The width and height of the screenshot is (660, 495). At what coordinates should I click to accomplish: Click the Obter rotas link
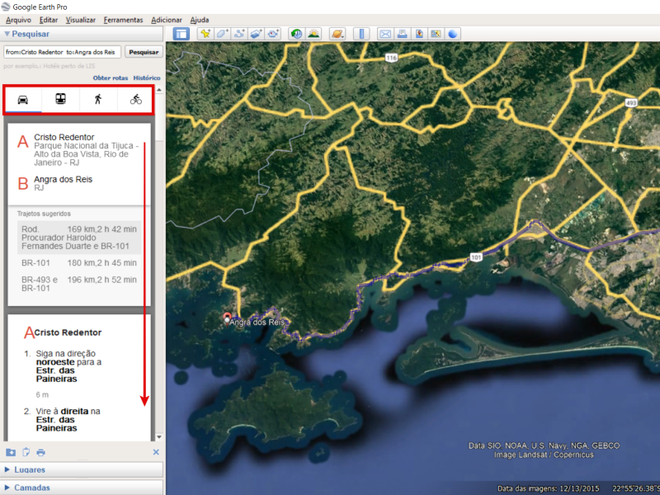pos(110,78)
